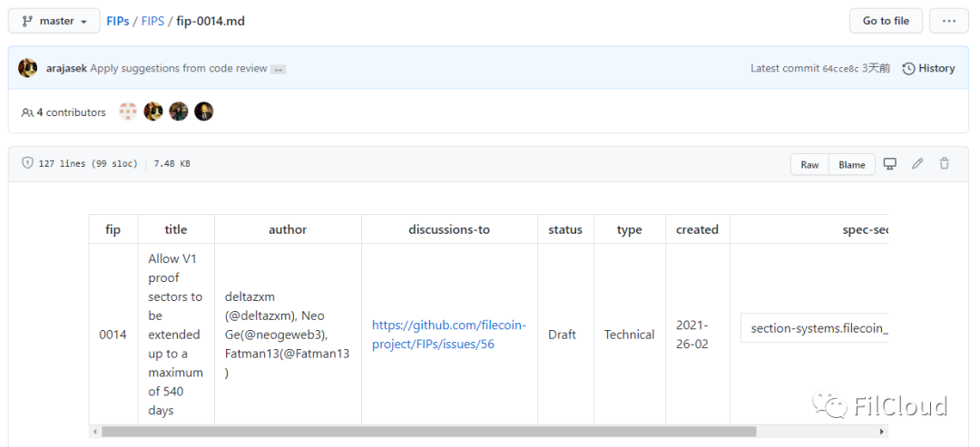This screenshot has width=980, height=447.
Task: Click the 'type' column header
Action: pyautogui.click(x=630, y=229)
